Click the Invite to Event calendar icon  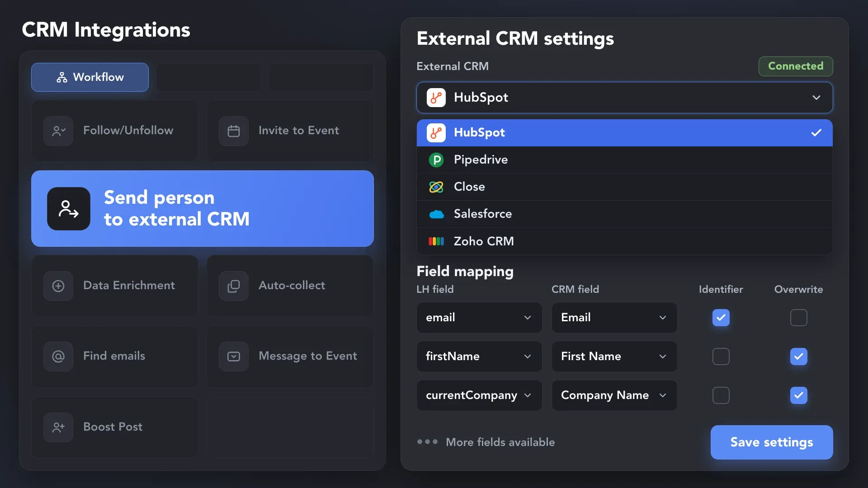click(x=234, y=131)
